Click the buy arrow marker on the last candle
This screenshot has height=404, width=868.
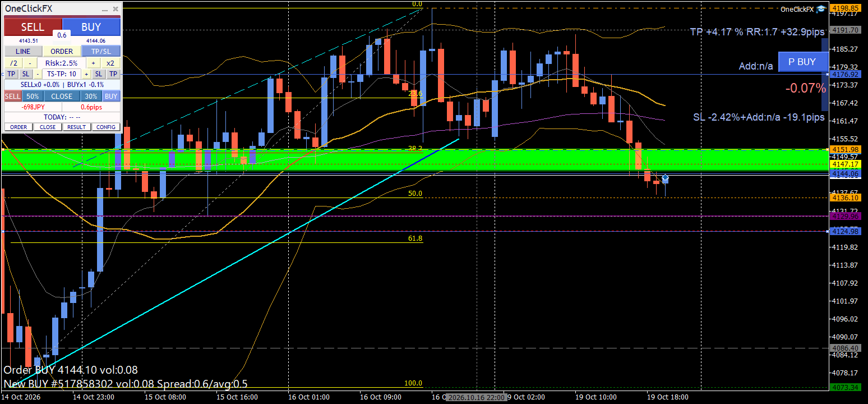[665, 179]
